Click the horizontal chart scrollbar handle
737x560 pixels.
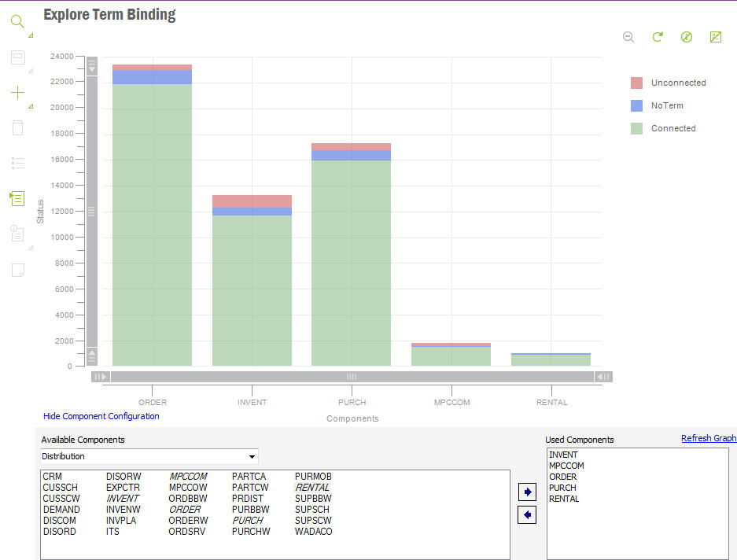click(352, 377)
